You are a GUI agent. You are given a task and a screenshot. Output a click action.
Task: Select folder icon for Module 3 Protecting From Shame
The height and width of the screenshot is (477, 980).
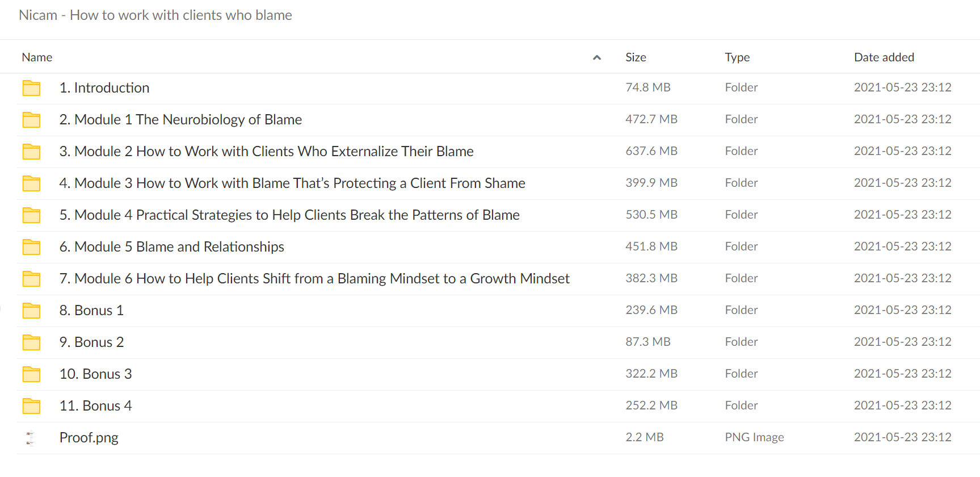point(31,183)
